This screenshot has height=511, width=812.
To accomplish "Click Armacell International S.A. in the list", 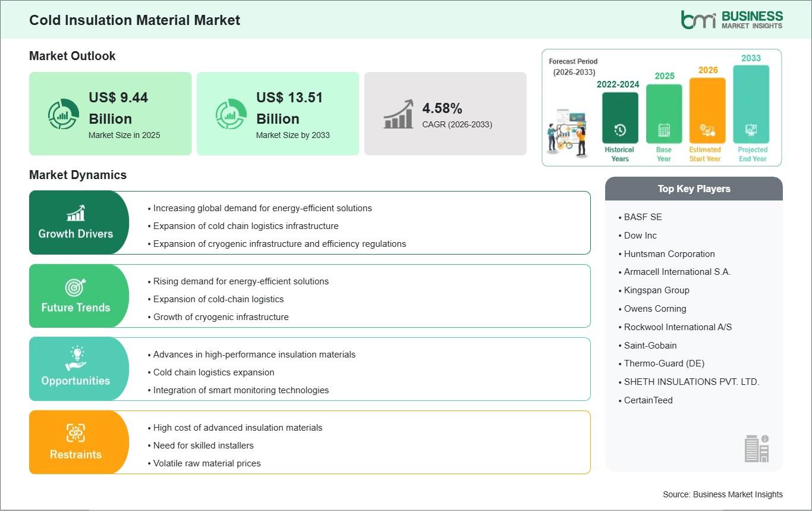I will click(x=677, y=272).
